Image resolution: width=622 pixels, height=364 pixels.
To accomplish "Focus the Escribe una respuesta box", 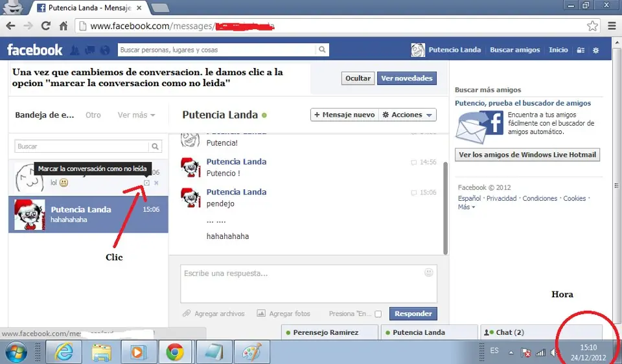I will (x=308, y=284).
